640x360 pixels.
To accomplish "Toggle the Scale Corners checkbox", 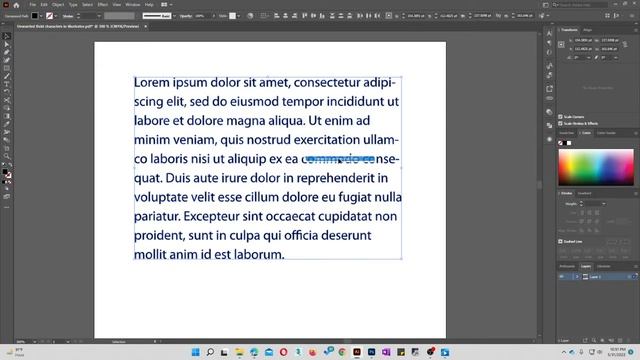I will click(x=560, y=117).
